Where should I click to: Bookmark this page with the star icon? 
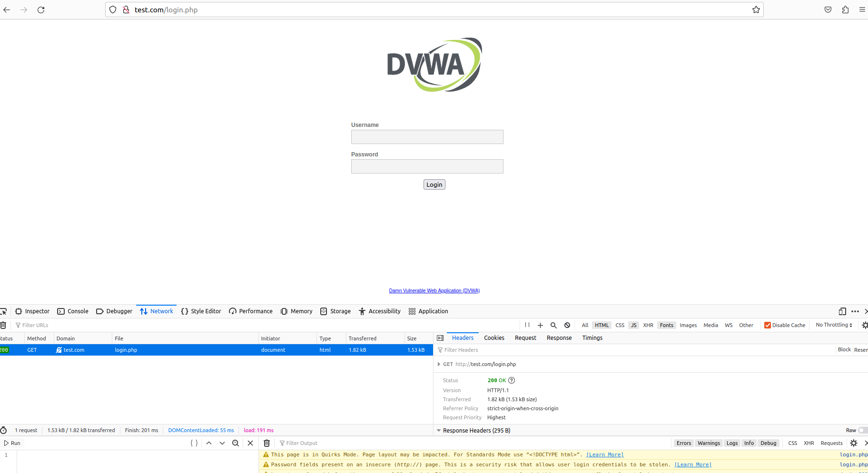tap(756, 10)
